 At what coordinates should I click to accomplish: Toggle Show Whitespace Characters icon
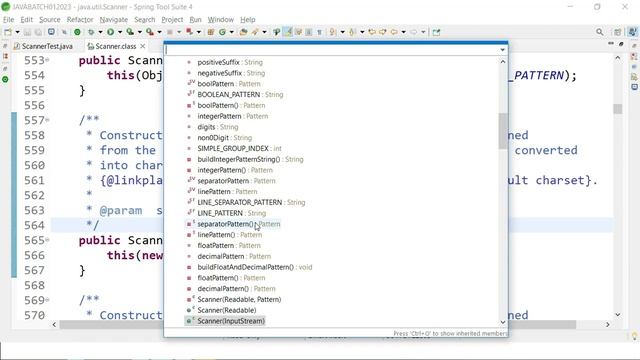tap(320, 32)
